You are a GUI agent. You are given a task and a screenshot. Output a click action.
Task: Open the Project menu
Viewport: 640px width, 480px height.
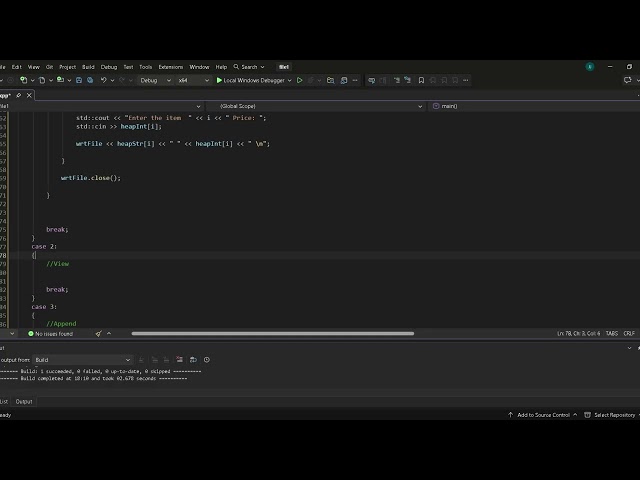(x=67, y=67)
